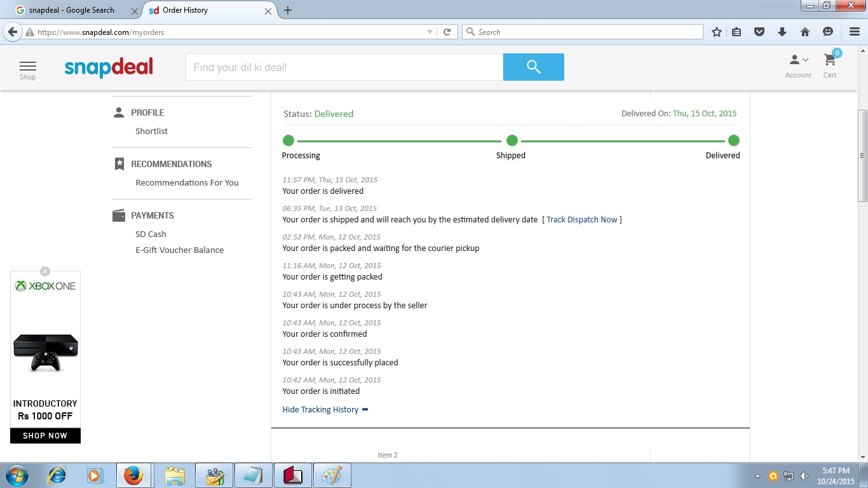Open Windows Explorer folder taskbar icon
The width and height of the screenshot is (868, 488).
(x=174, y=475)
